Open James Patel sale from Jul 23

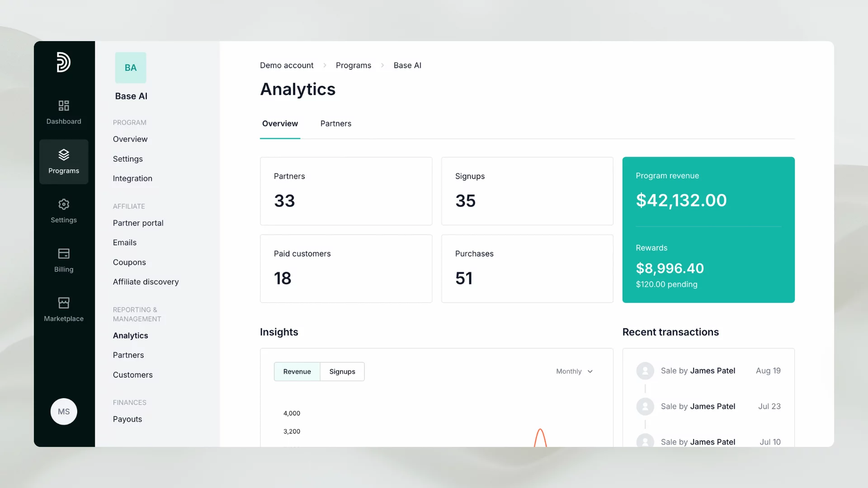point(708,407)
